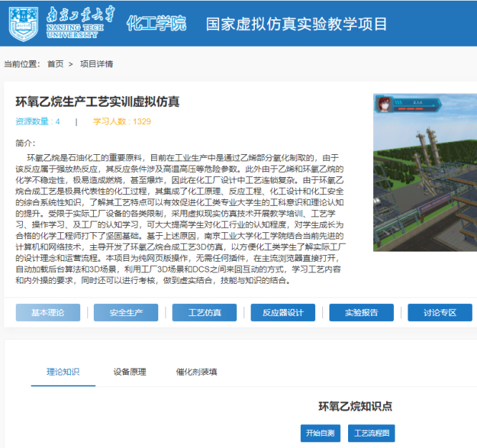Screen dimensions: 477x448
Task: Switch to the 催化剂装填 tab
Action: tap(196, 372)
